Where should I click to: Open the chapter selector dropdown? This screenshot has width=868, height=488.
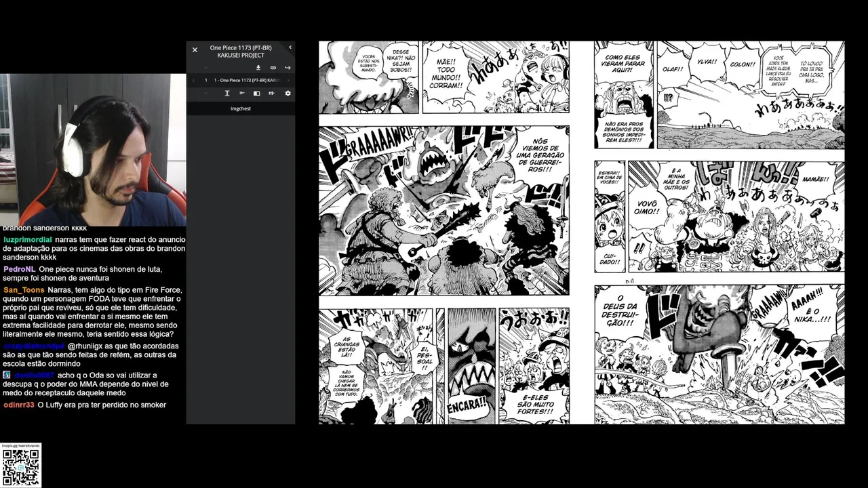coord(247,80)
